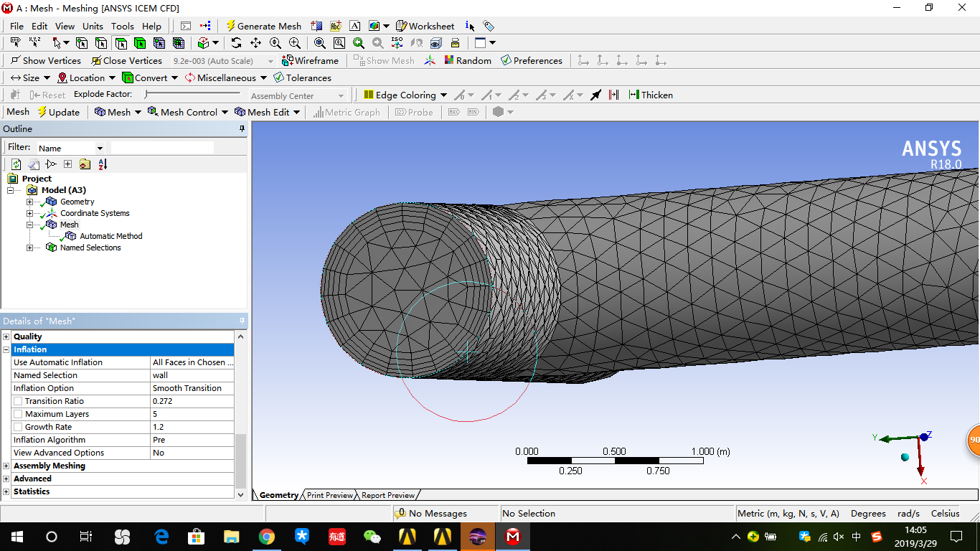Click the Generate Mesh icon

point(265,26)
